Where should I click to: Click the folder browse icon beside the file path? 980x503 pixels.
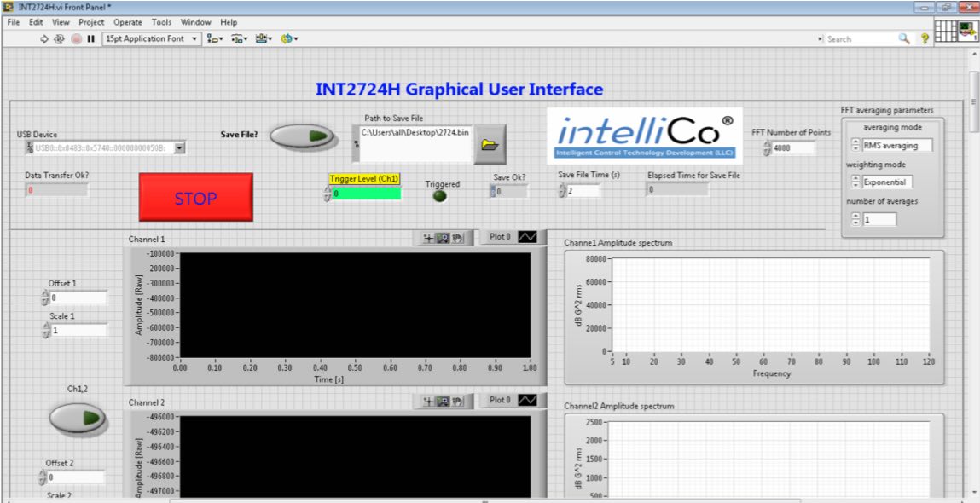point(490,145)
